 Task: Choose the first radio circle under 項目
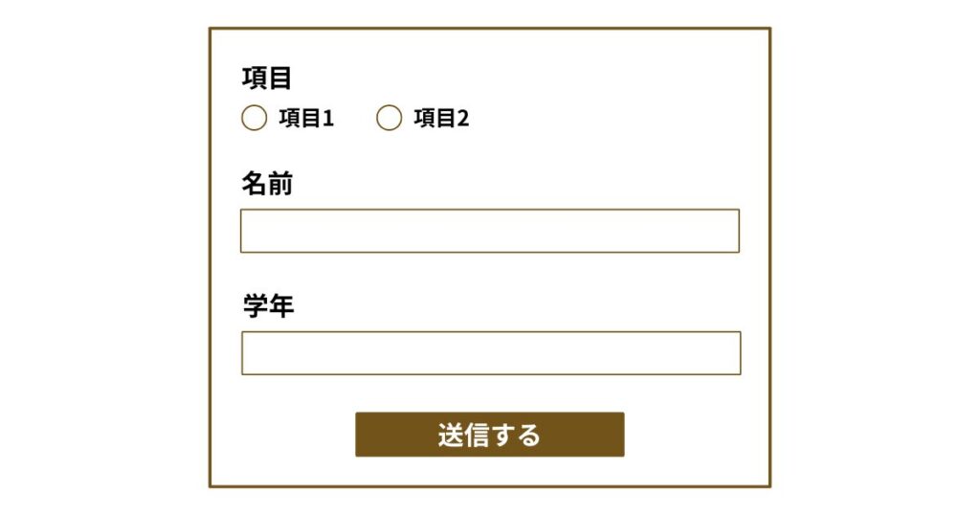point(254,118)
